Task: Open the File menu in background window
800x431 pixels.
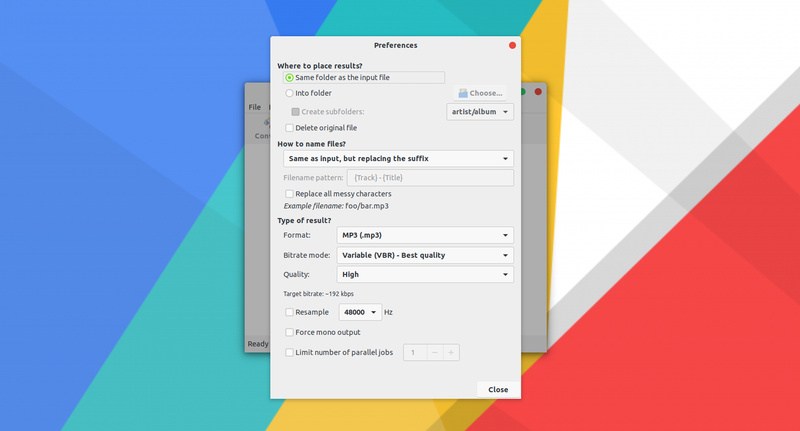Action: [254, 107]
